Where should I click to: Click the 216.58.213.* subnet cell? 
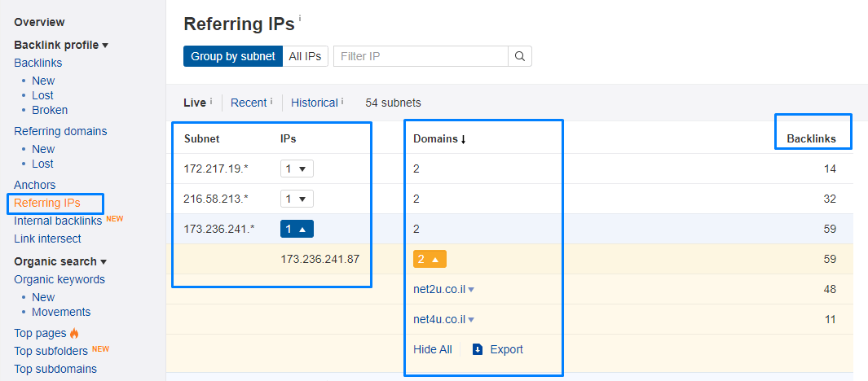[216, 199]
